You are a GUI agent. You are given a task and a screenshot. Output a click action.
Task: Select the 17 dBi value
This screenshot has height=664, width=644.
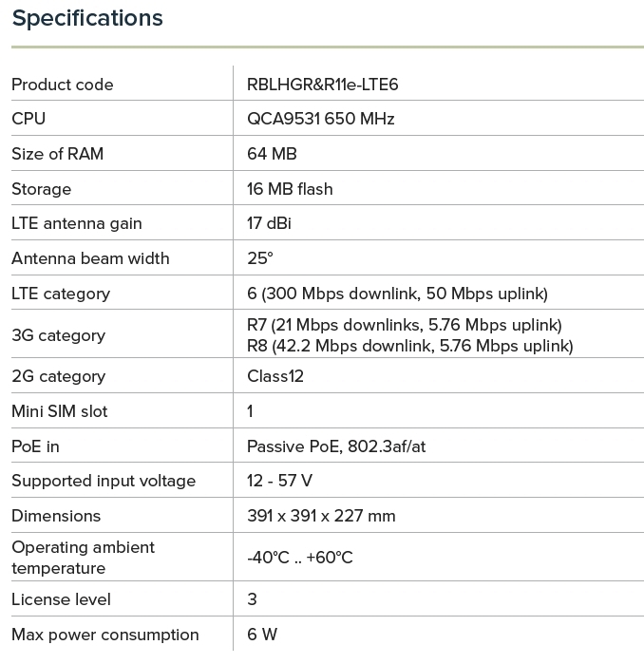pyautogui.click(x=272, y=223)
